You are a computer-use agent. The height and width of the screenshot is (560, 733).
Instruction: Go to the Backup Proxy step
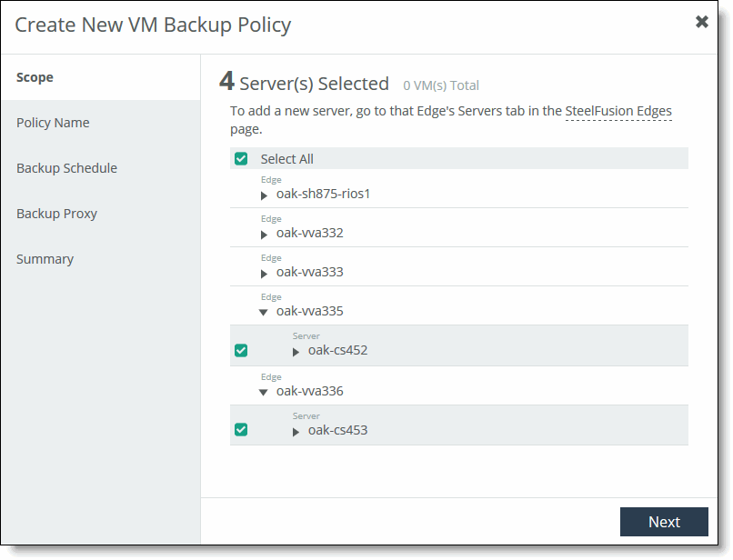pos(55,214)
